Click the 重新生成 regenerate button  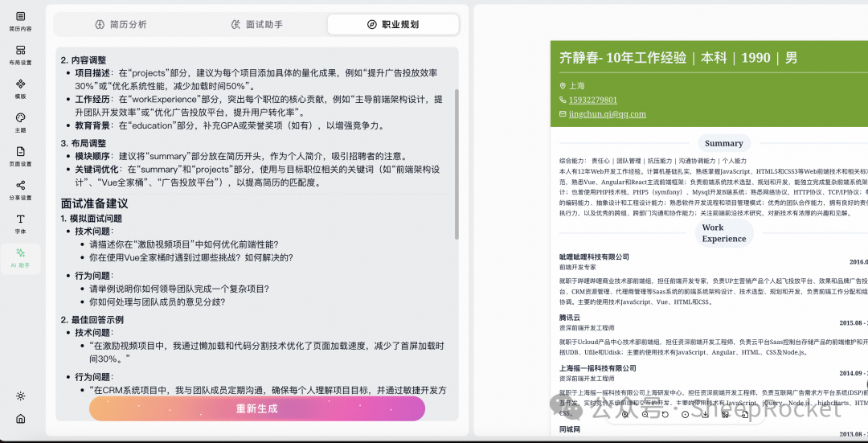point(257,408)
